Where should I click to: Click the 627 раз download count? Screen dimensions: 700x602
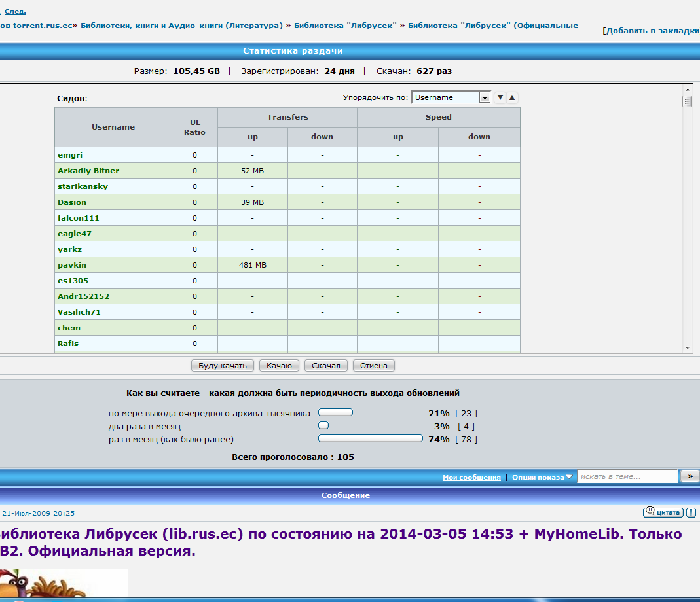434,71
